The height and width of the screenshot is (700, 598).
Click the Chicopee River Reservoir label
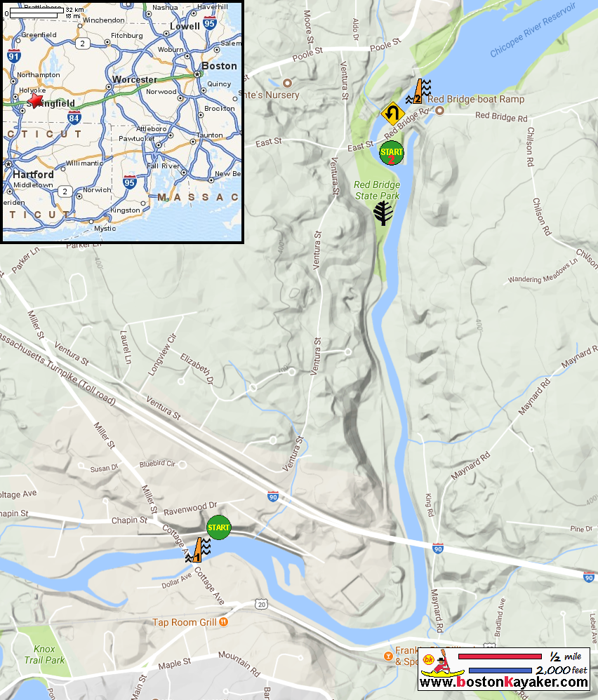[x=532, y=30]
